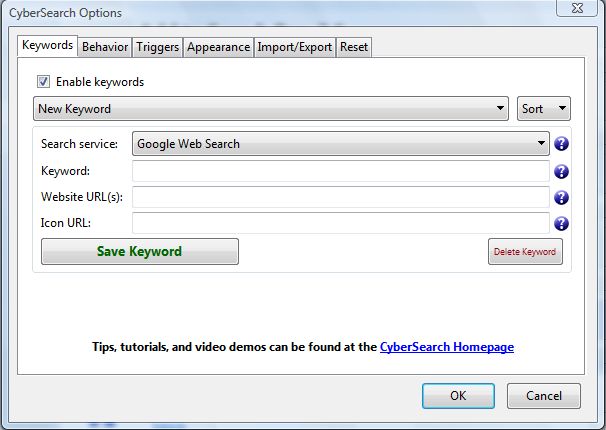Focus the Icon URL text field
The height and width of the screenshot is (430, 606).
pos(341,223)
